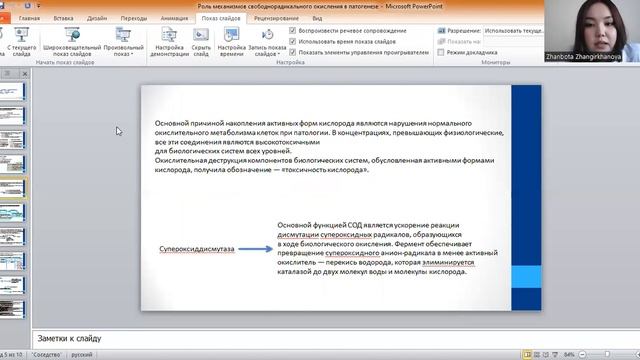The height and width of the screenshot is (360, 640).
Task: Click the 'Соседство' theme name in status bar
Action: [47, 355]
